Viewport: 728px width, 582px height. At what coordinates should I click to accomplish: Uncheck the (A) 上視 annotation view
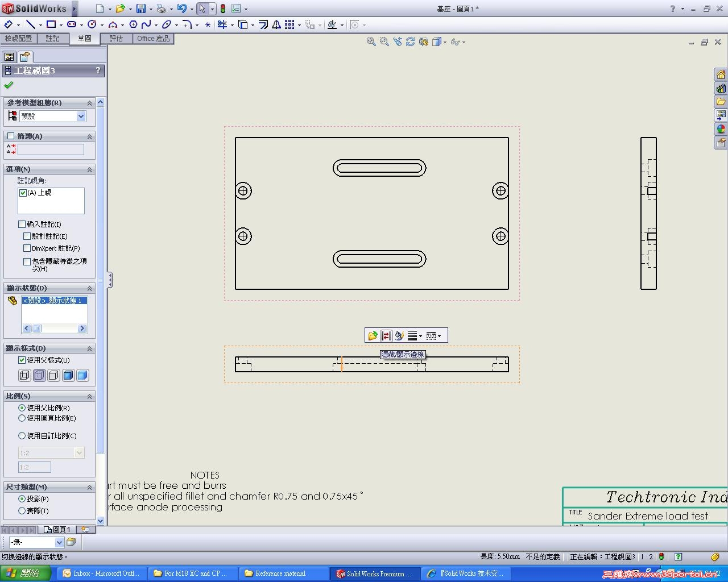(23, 193)
